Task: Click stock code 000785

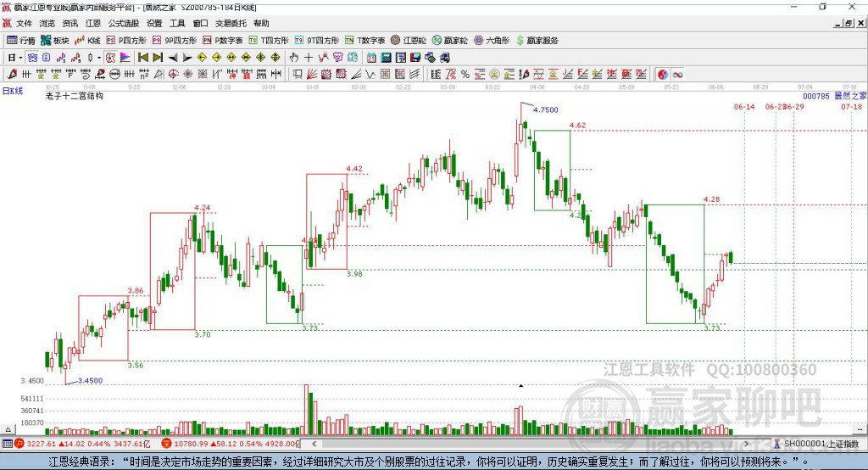Action: [x=816, y=96]
